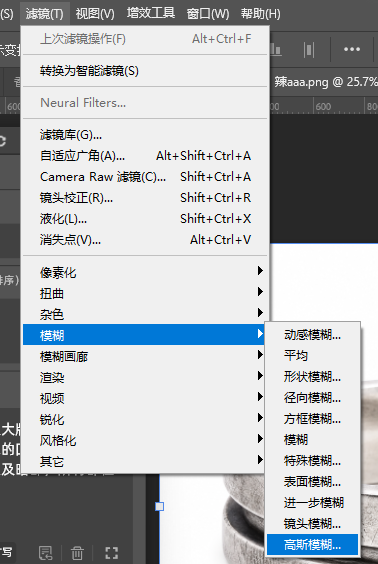The image size is (378, 564).
Task: Expand the 模糊画廊 submenu arrow
Action: [260, 355]
